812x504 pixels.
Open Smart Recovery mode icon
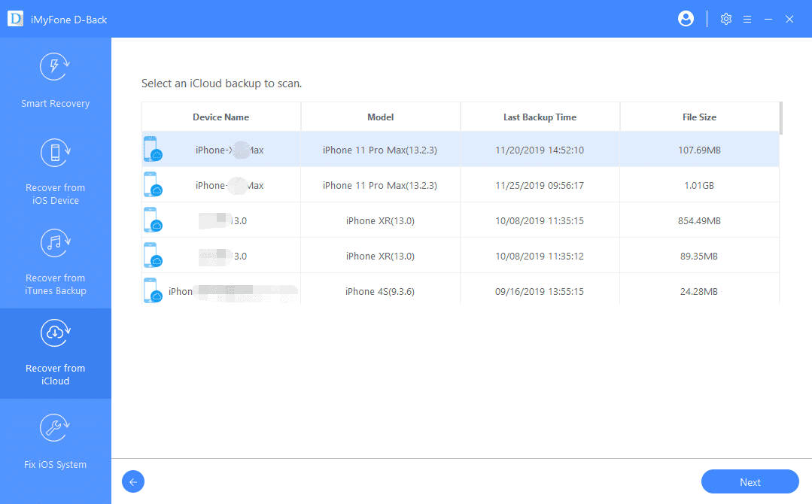[55, 68]
